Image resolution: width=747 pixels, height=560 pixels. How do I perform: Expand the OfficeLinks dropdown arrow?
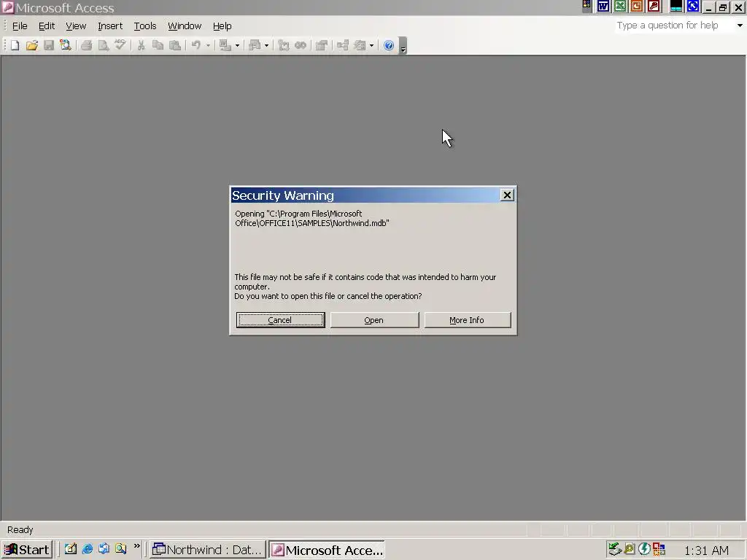(x=237, y=46)
